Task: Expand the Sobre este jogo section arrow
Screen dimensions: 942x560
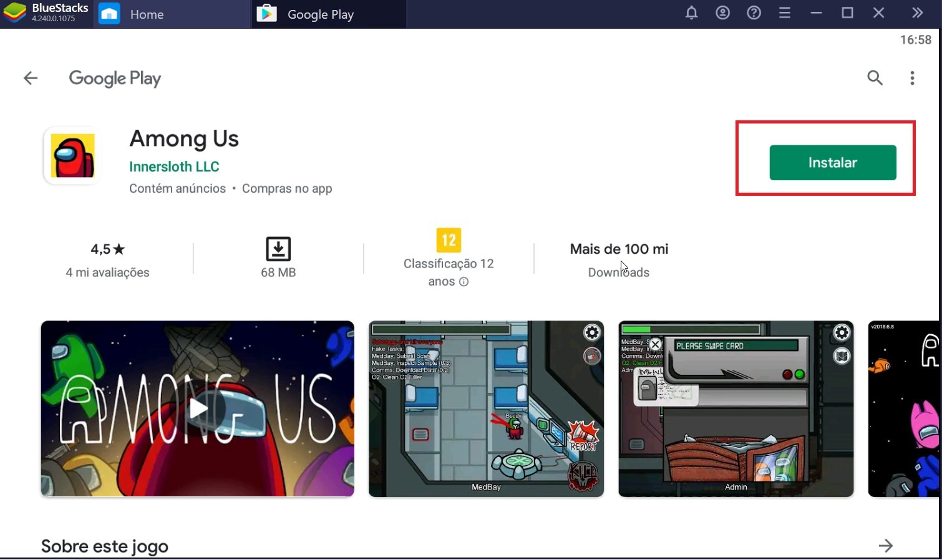Action: pyautogui.click(x=886, y=546)
